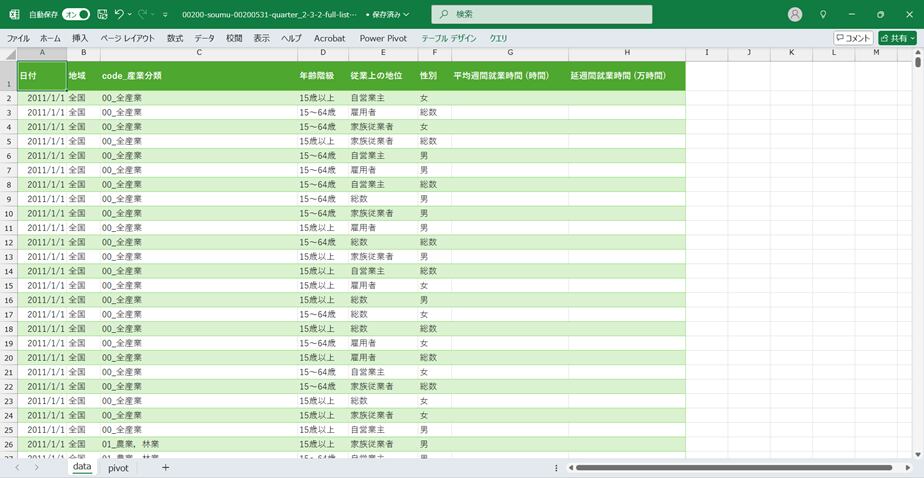The width and height of the screenshot is (924, 478).
Task: Open the コメント comments button
Action: click(853, 38)
